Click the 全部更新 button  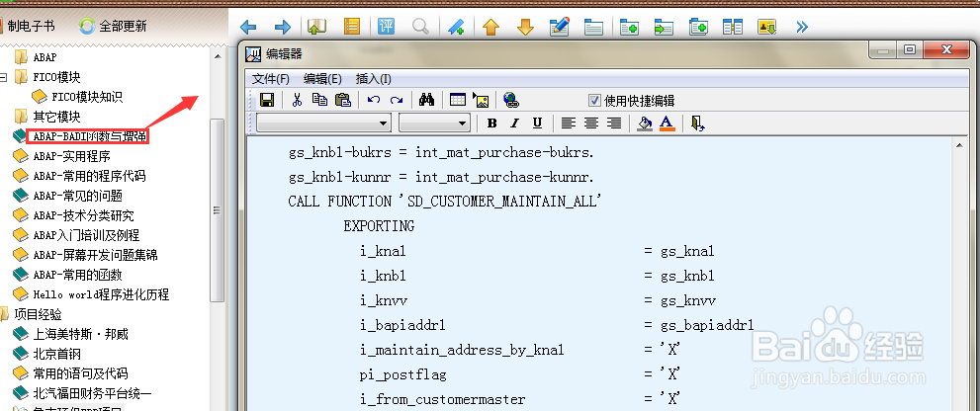coord(113,27)
